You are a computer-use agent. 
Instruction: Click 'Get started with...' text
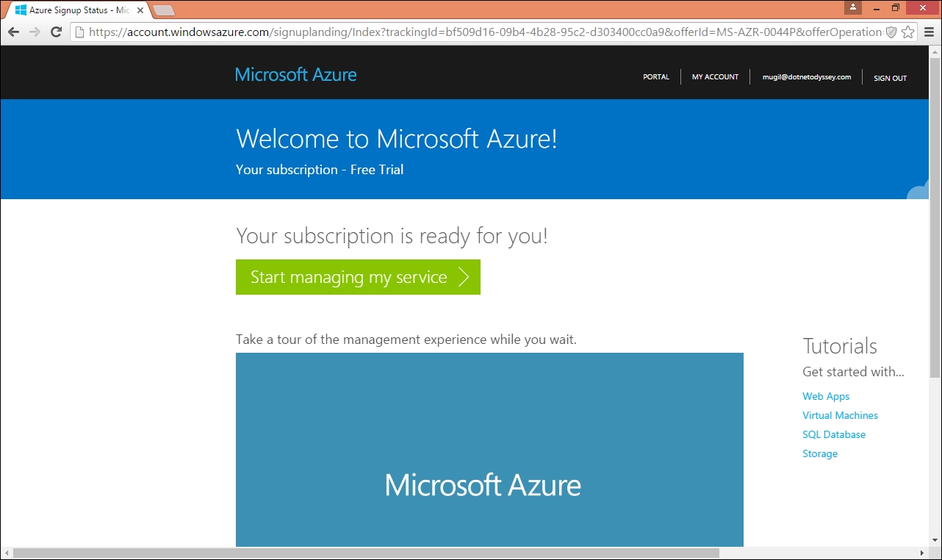pyautogui.click(x=853, y=372)
